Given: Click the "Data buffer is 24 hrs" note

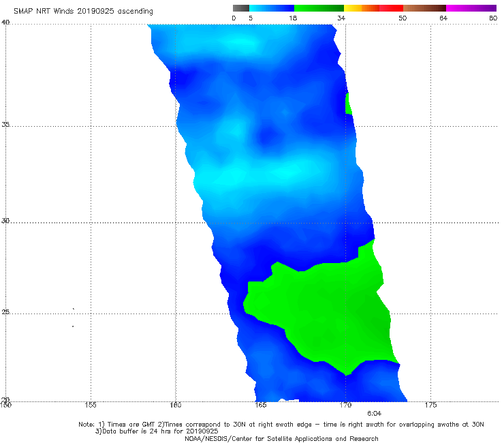Looking at the screenshot, I should coord(157,431).
